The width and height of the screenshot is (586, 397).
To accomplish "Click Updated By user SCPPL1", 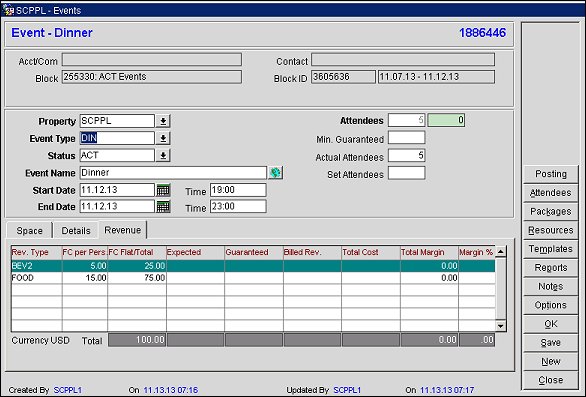I will click(347, 390).
